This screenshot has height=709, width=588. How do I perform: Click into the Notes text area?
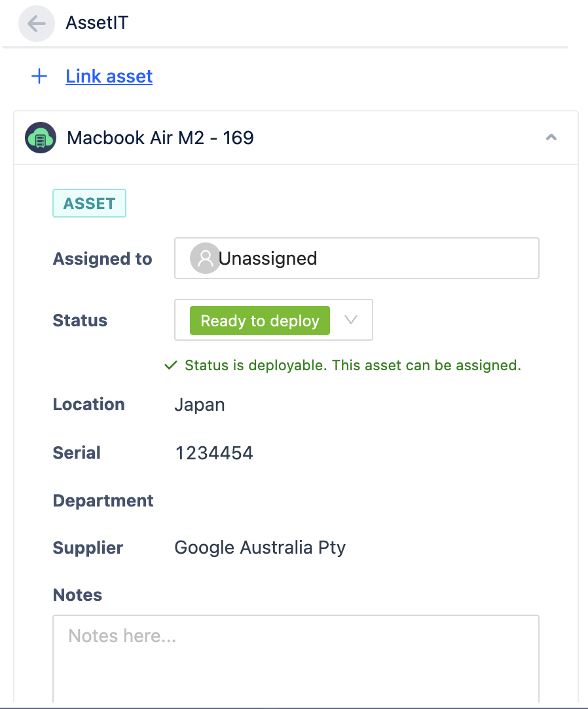click(295, 659)
